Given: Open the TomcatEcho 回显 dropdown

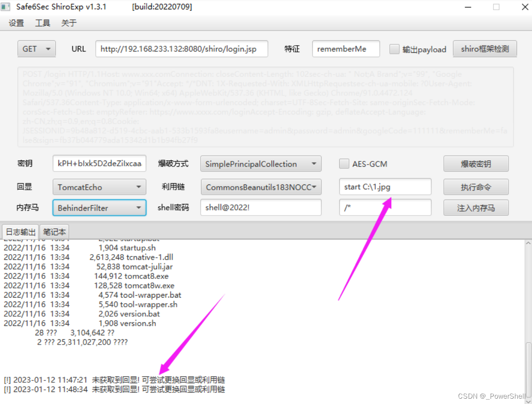Looking at the screenshot, I should point(99,187).
